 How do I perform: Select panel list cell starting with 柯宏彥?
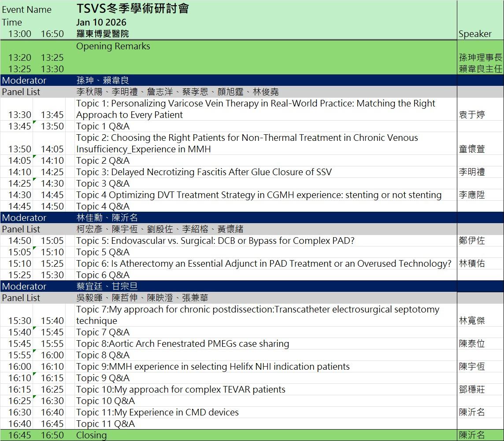click(160, 229)
